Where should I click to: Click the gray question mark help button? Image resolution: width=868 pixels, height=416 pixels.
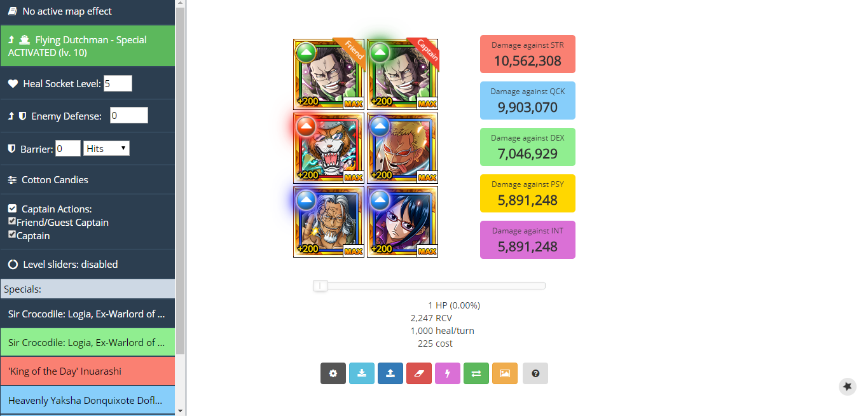[x=535, y=373]
